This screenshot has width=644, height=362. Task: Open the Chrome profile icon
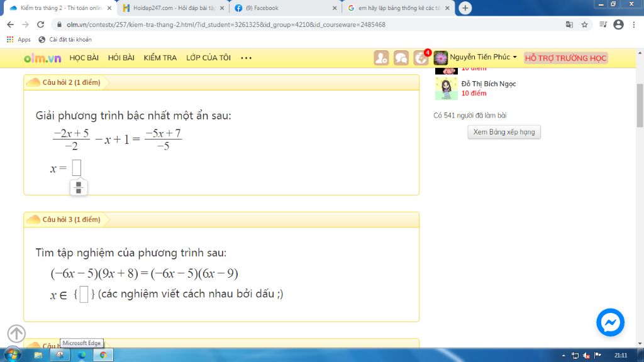click(x=619, y=25)
